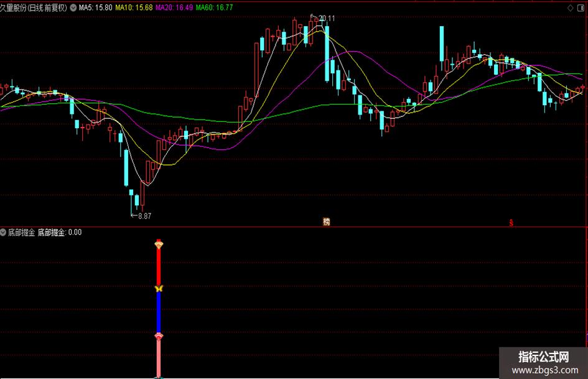
Task: Open the main chart indicator settings dropdown
Action: (x=73, y=7)
